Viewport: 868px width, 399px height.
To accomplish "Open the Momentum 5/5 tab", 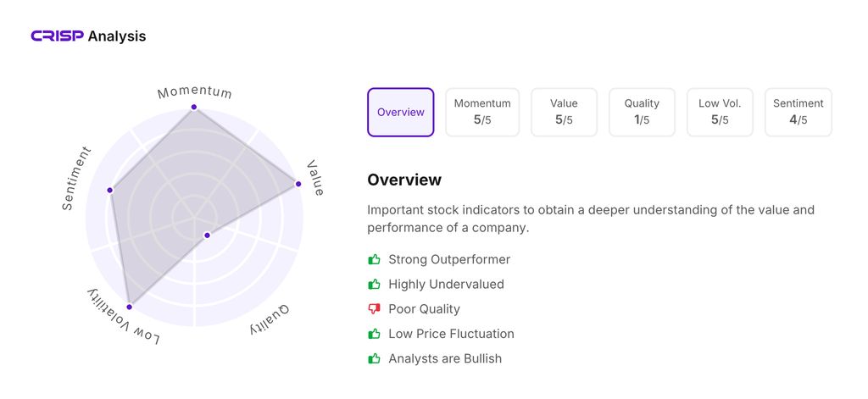I will click(482, 112).
